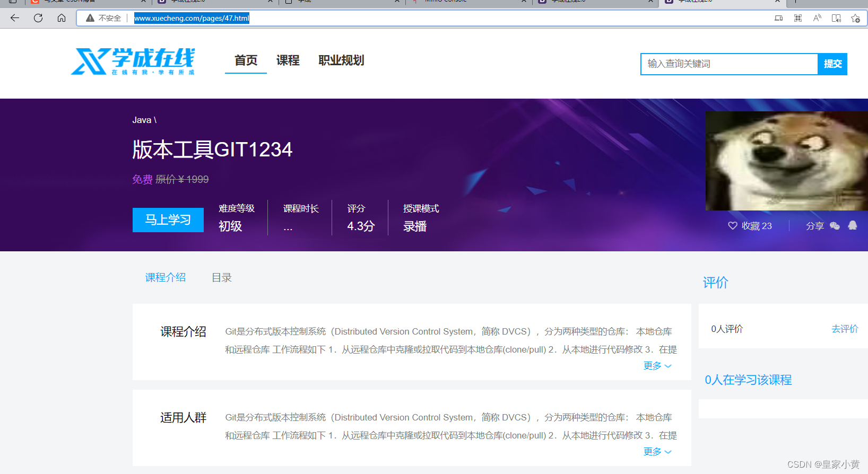
Task: Go back to the previous page
Action: (x=15, y=18)
